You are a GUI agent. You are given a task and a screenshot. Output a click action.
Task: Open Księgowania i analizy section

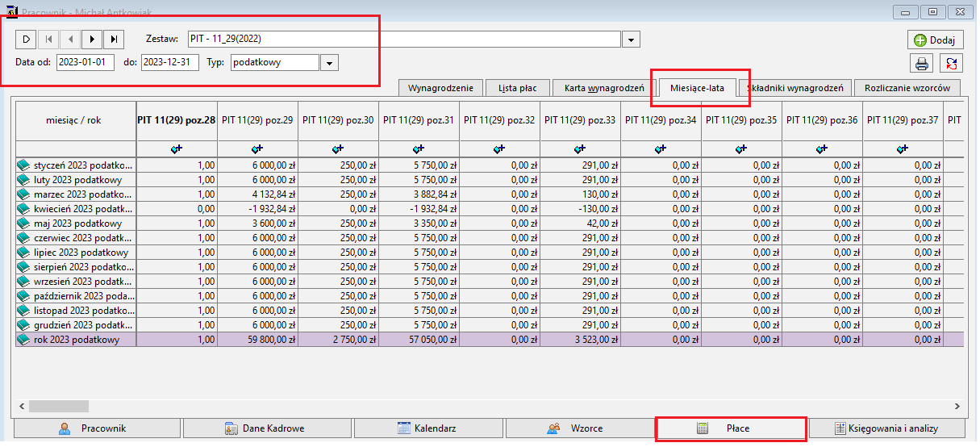pos(888,428)
